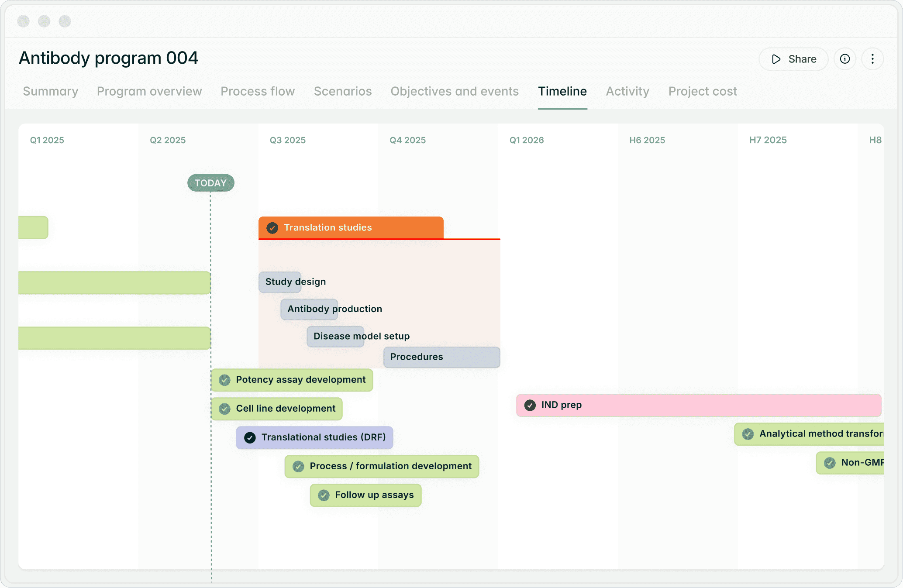Image resolution: width=903 pixels, height=588 pixels.
Task: Select the Study design subtask
Action: click(280, 282)
